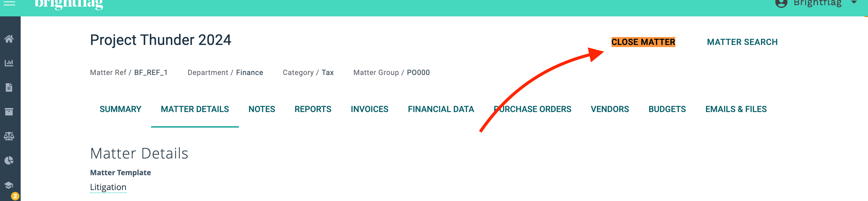Open the Financial Data tab

(x=441, y=109)
